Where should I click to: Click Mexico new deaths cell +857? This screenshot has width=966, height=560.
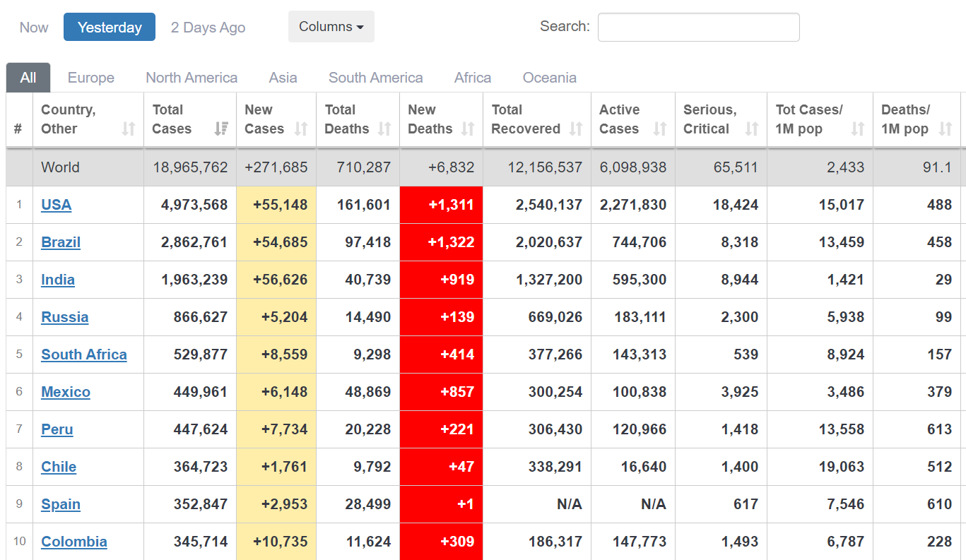tap(441, 392)
